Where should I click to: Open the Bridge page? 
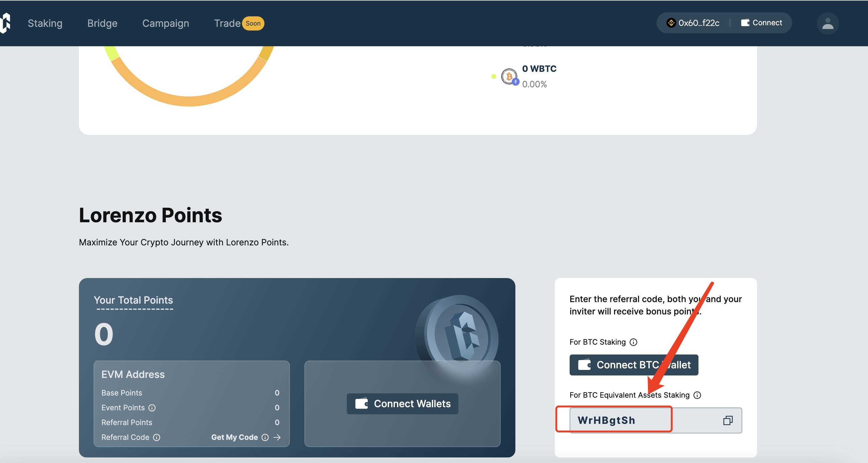[102, 23]
